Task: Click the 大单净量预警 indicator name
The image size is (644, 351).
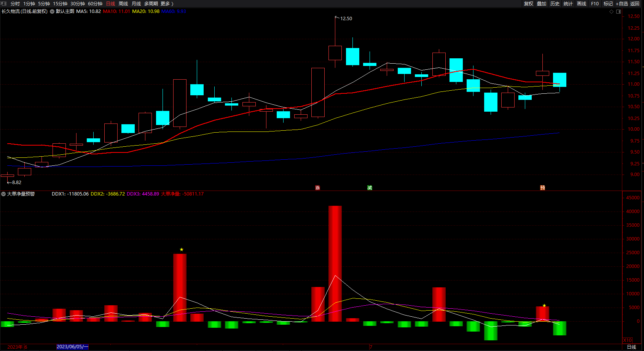Action: tap(21, 194)
